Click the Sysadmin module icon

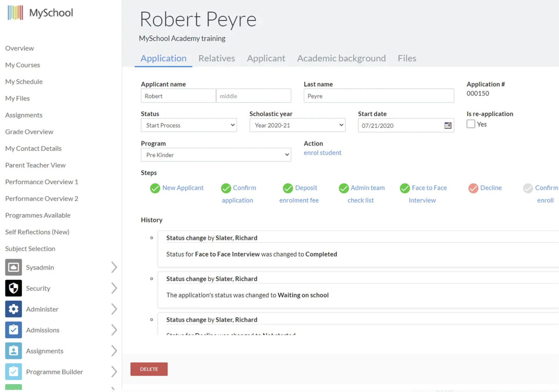tap(13, 267)
